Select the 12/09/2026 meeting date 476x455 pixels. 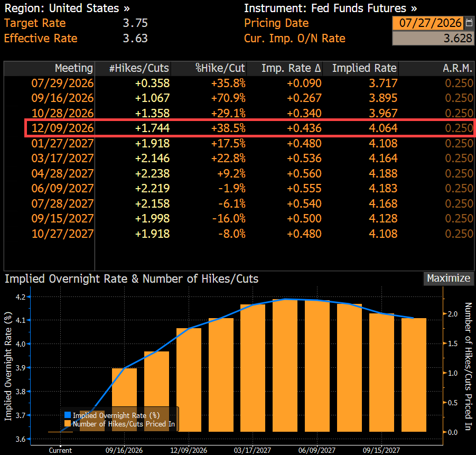(x=62, y=128)
